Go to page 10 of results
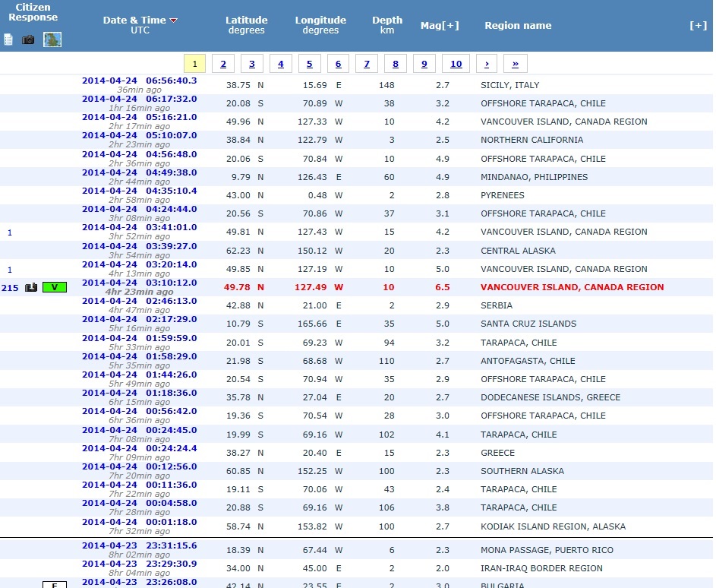 pos(456,64)
